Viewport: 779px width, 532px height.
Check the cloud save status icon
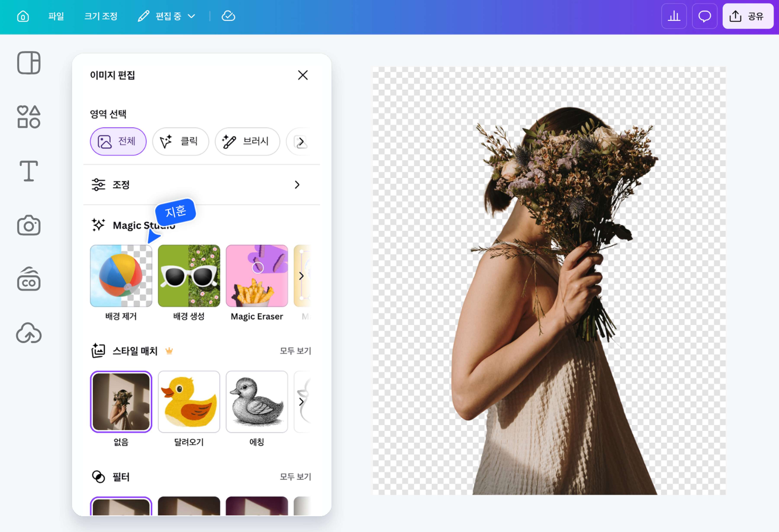[x=228, y=16]
